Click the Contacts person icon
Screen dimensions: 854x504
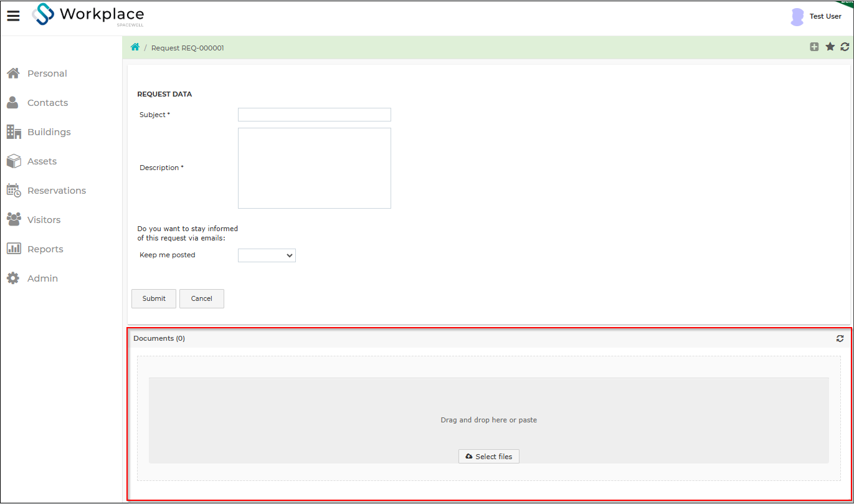[12, 102]
